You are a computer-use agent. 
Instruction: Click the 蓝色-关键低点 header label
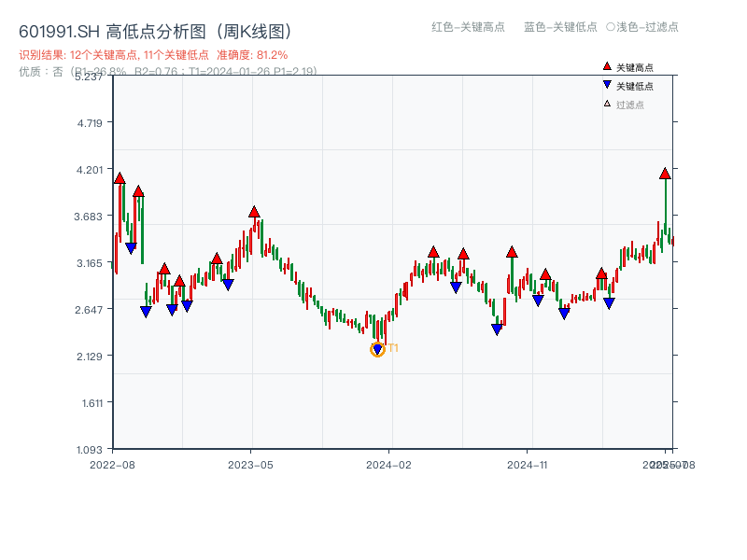(560, 27)
